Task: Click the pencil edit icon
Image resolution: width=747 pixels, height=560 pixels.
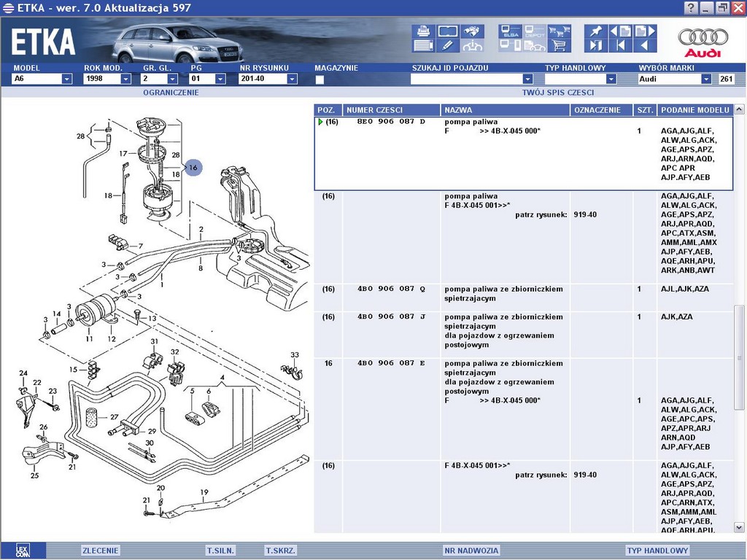Action: (x=448, y=46)
